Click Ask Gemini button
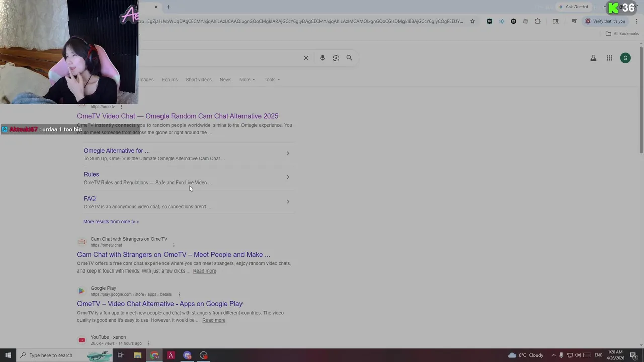The height and width of the screenshot is (362, 644). pyautogui.click(x=573, y=7)
